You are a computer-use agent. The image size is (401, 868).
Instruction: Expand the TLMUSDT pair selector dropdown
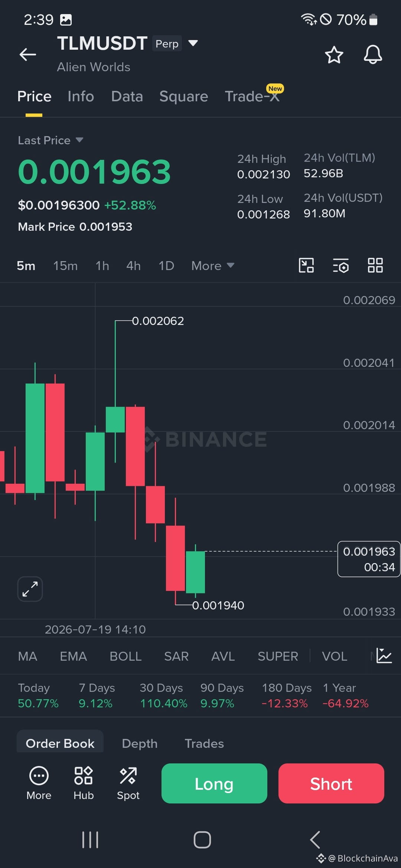193,43
